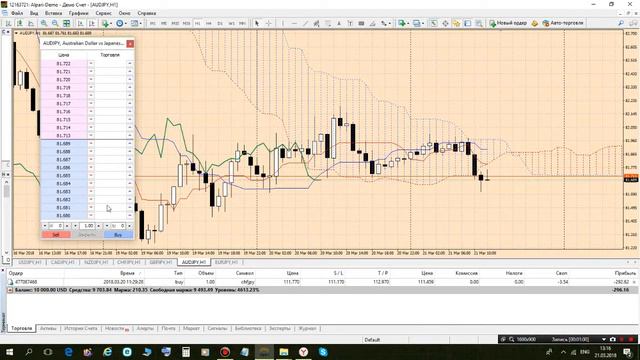Click the search magnifier icon in toolbar
The height and width of the screenshot is (360, 640).
pyautogui.click(x=621, y=23)
